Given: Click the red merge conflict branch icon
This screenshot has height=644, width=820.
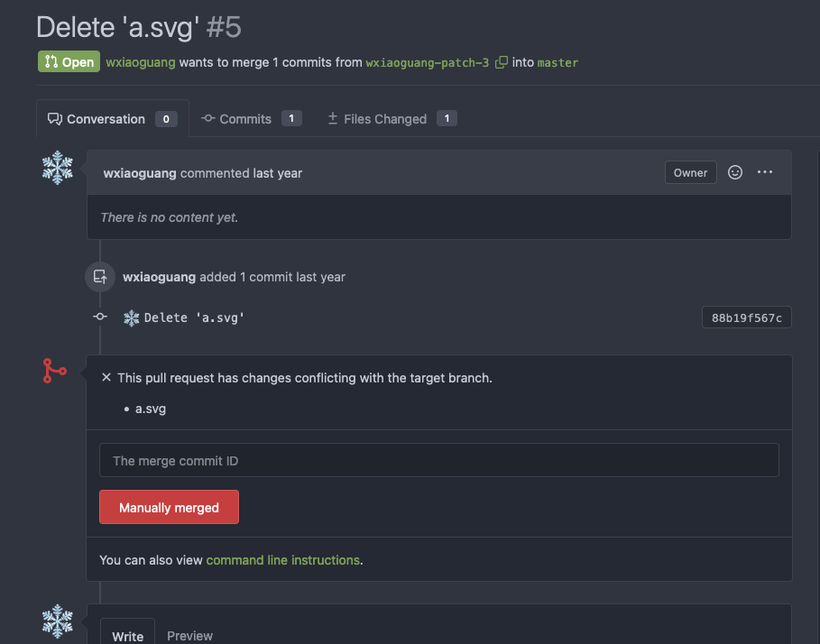Looking at the screenshot, I should [54, 371].
